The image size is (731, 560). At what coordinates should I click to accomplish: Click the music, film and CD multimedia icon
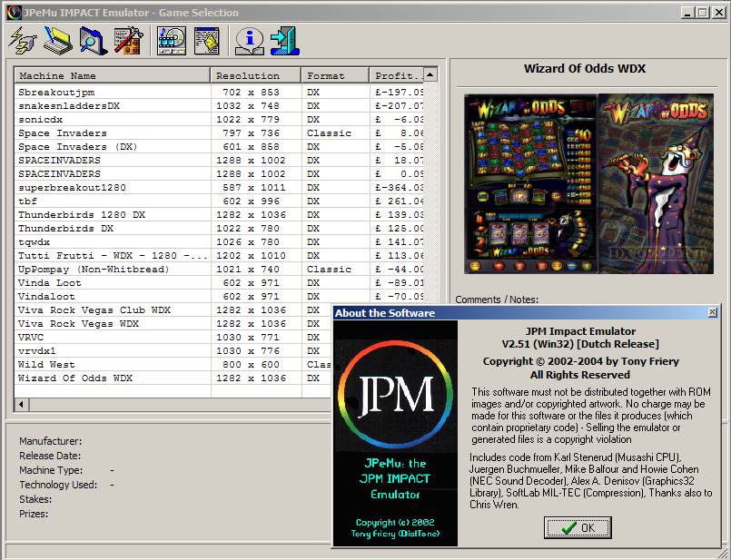(x=172, y=41)
